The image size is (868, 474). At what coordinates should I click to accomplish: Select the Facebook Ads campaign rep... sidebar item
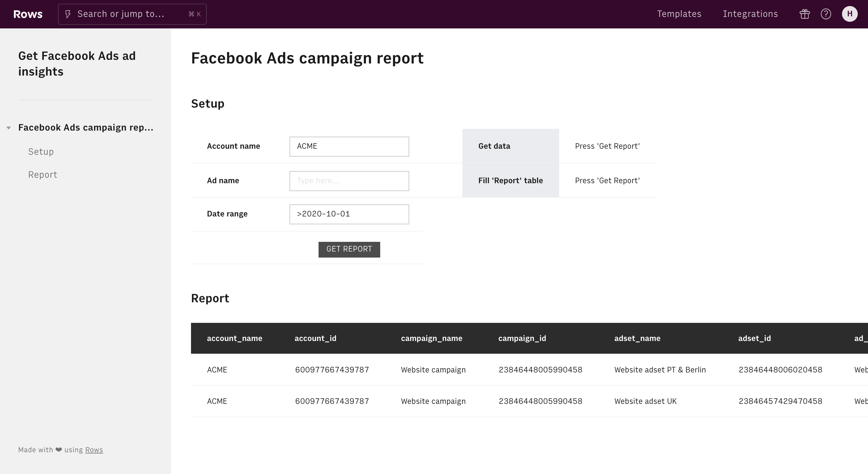(86, 128)
